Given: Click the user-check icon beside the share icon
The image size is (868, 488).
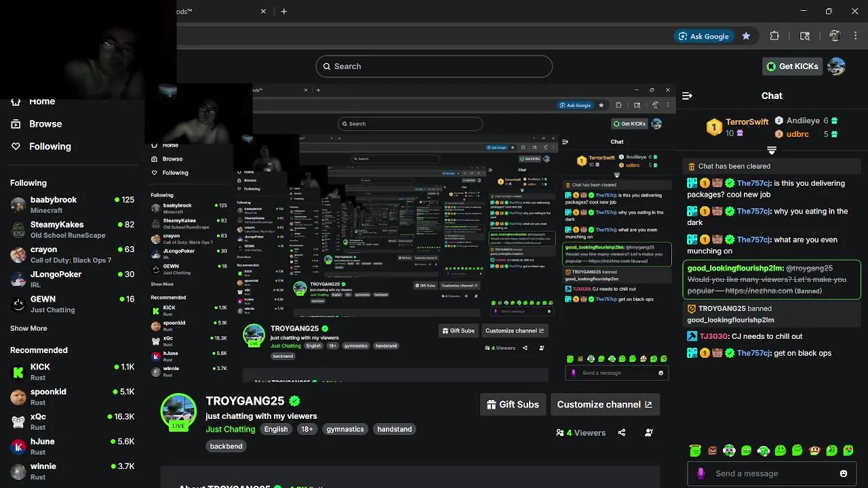Looking at the screenshot, I should point(649,432).
